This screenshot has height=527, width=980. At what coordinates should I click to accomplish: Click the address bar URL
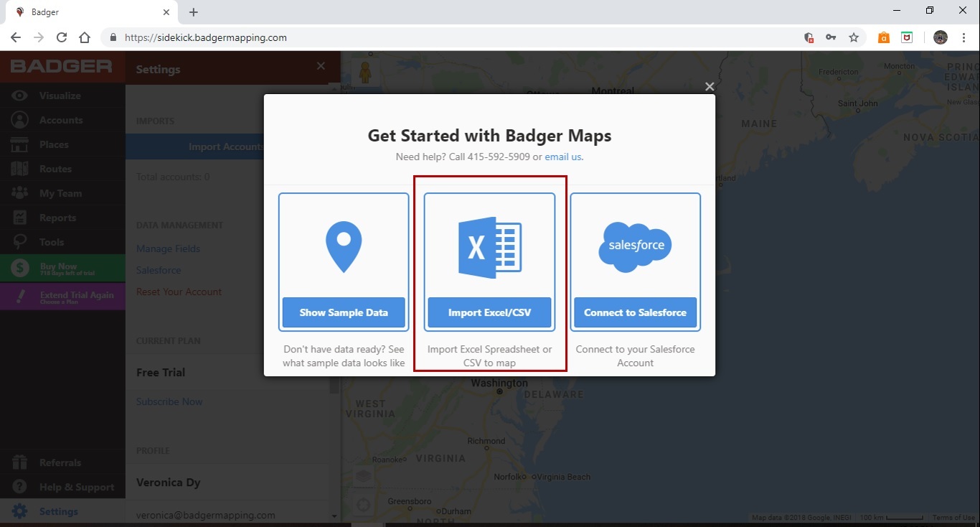point(206,37)
